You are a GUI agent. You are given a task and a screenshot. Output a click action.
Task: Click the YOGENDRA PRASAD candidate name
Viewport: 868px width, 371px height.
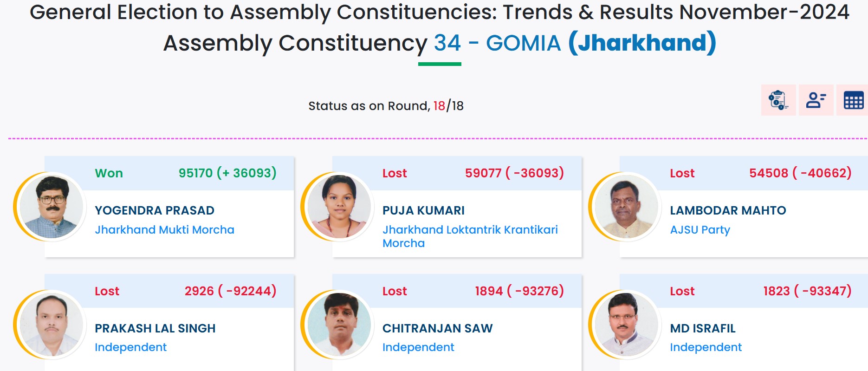(x=154, y=210)
